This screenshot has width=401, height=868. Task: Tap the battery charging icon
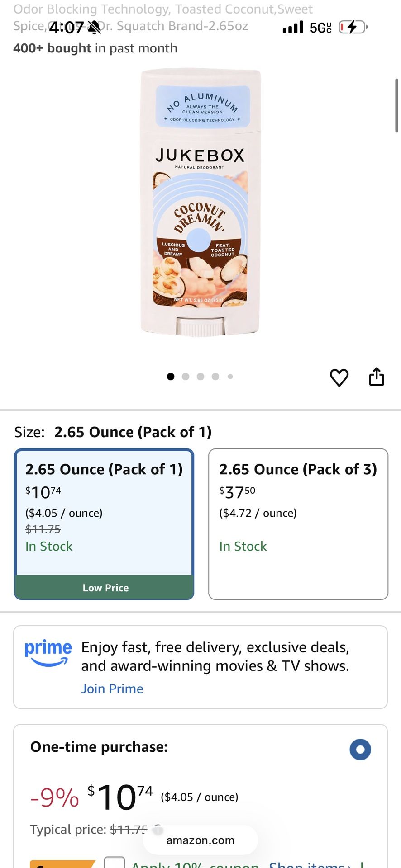(x=353, y=28)
